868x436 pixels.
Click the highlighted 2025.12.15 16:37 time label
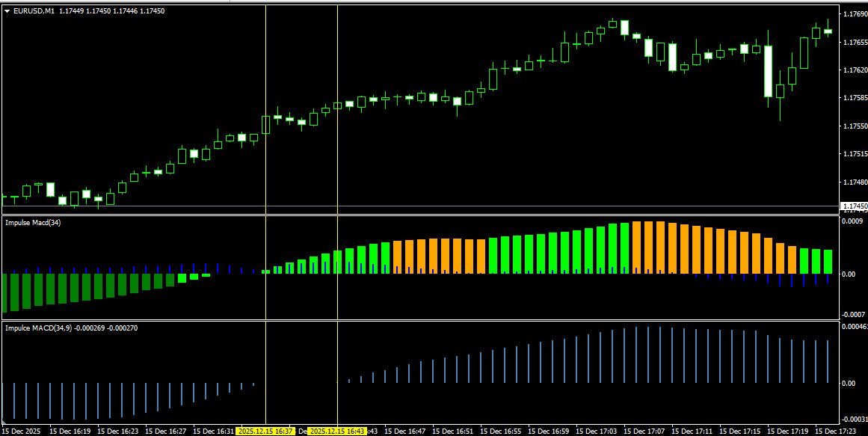tap(265, 431)
